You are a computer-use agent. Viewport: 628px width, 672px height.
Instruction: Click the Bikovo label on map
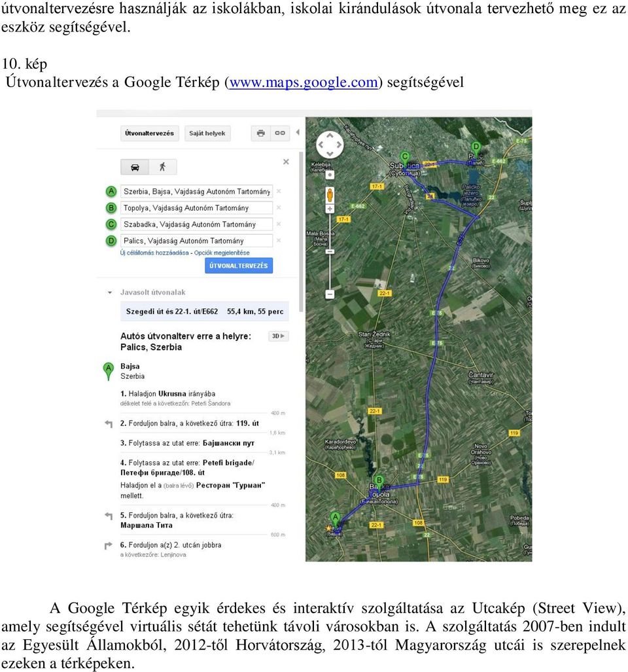pyautogui.click(x=481, y=262)
